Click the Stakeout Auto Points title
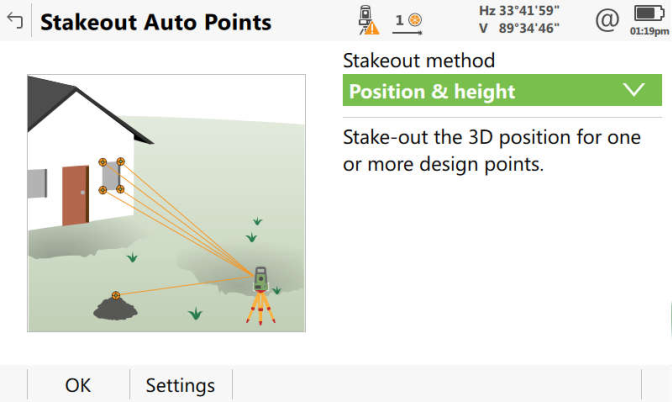The height and width of the screenshot is (403, 672). pyautogui.click(x=156, y=22)
